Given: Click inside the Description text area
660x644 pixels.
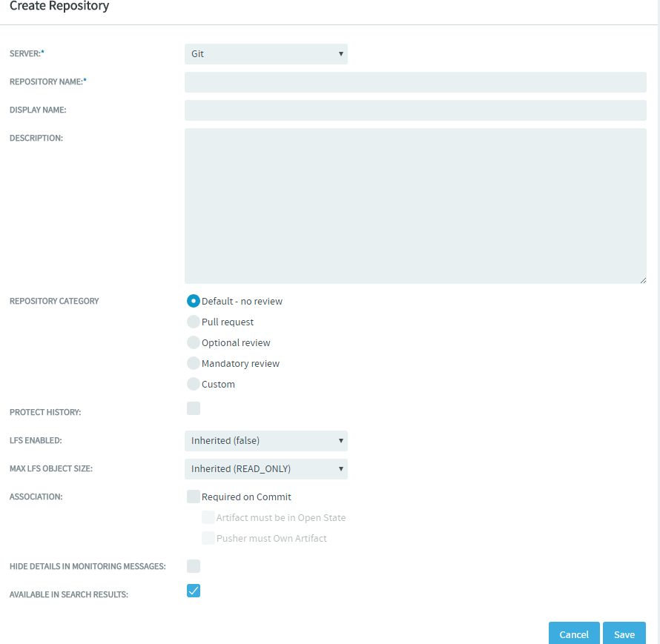Looking at the screenshot, I should pyautogui.click(x=415, y=206).
